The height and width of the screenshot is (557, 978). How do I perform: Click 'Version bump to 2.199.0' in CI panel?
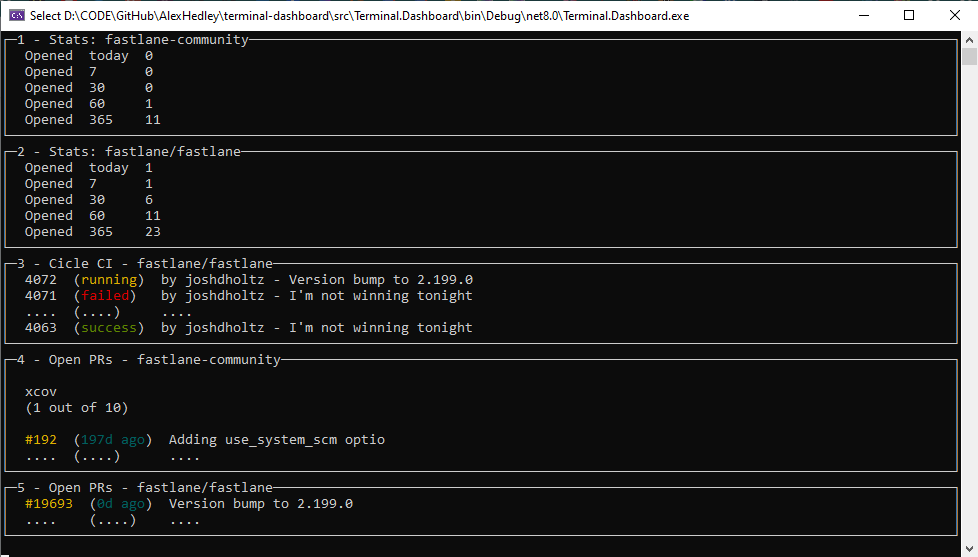[x=381, y=279]
